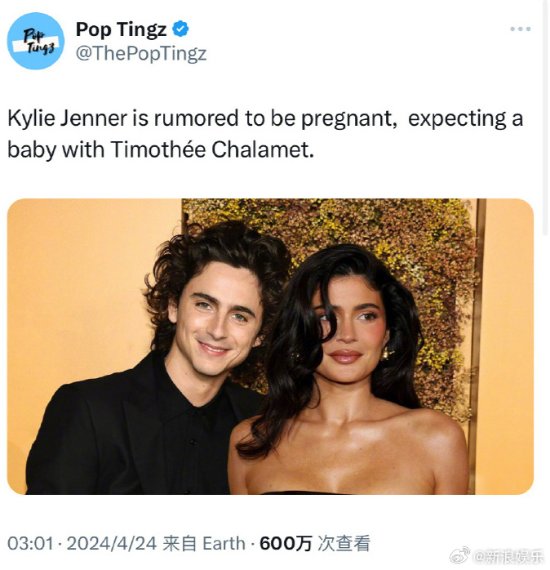
Task: Click the words "Timothée Chalamet" in the tweet
Action: click(212, 149)
